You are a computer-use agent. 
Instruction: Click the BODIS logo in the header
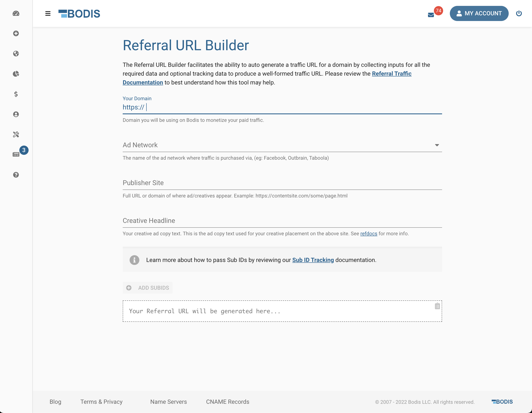(80, 14)
